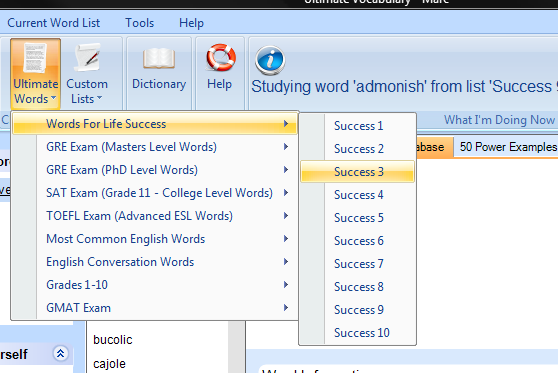This screenshot has width=558, height=373.
Task: Select the word 'bucolic' in the list
Action: [x=113, y=340]
